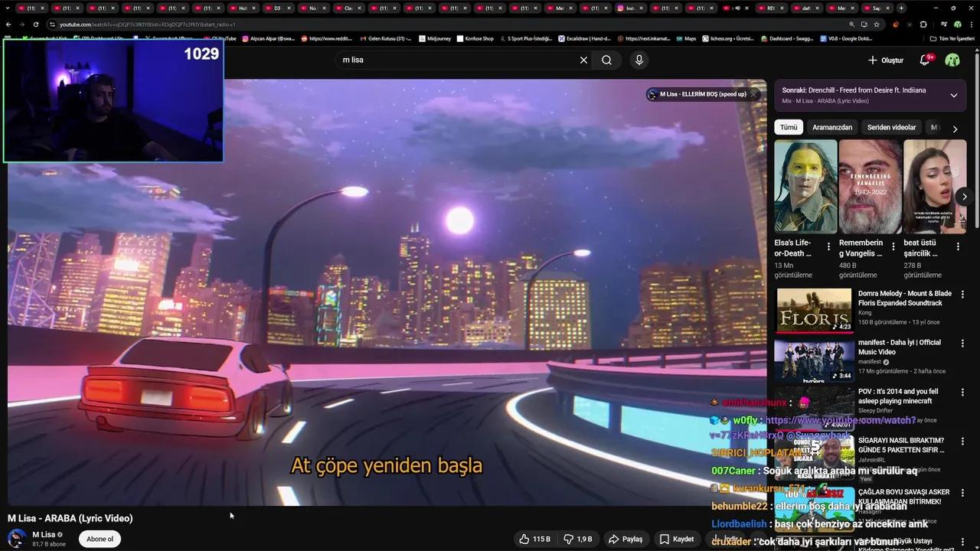Select the Tümü filter chip
This screenshot has height=551, width=980.
789,127
